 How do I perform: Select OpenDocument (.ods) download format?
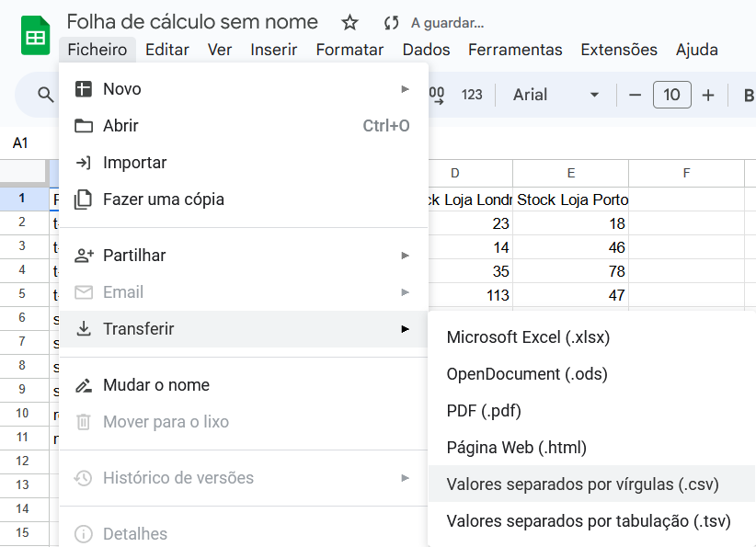click(x=526, y=374)
